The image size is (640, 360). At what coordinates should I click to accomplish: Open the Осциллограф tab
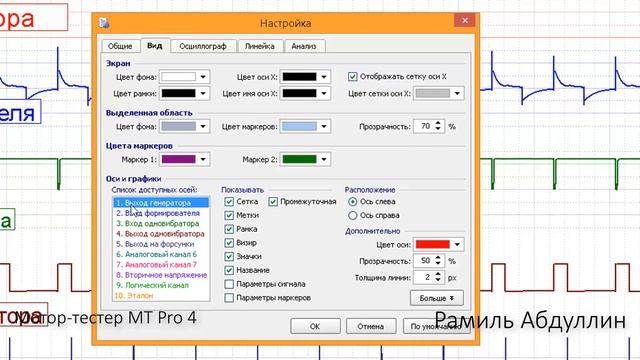click(203, 46)
